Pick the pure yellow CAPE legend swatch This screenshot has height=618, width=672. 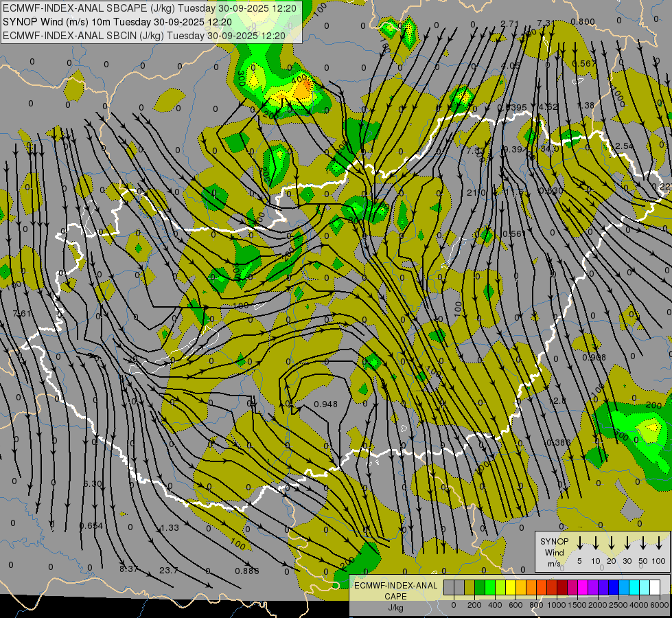(x=511, y=587)
